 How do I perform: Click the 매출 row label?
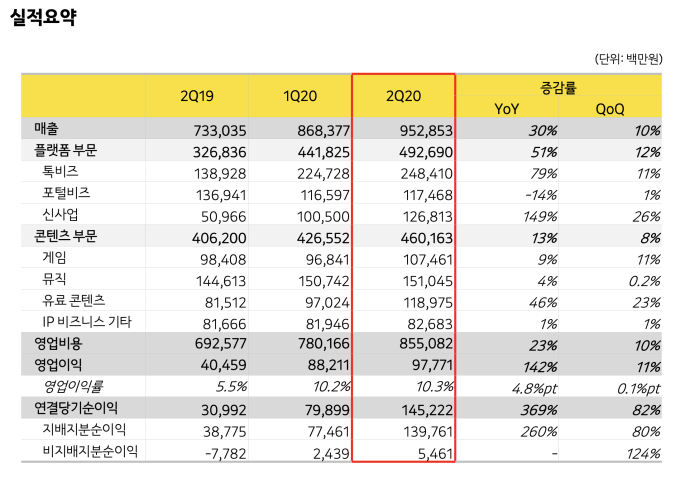point(46,130)
